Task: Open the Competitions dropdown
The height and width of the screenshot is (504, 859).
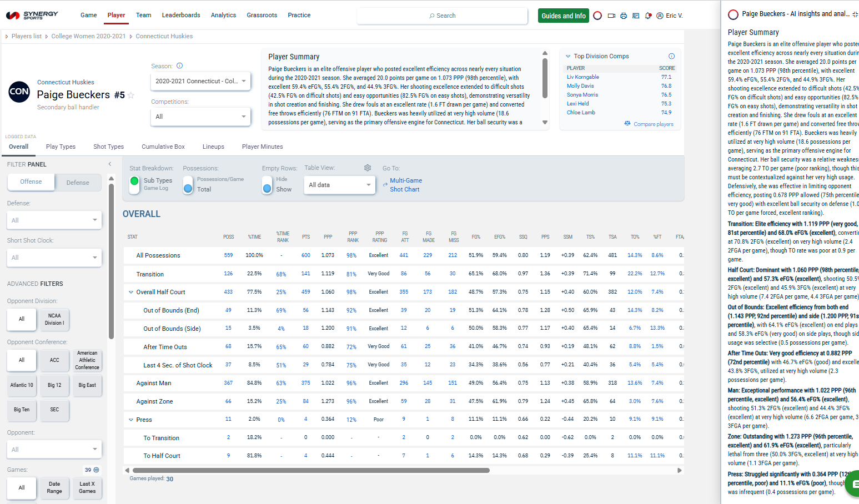Action: (x=200, y=117)
